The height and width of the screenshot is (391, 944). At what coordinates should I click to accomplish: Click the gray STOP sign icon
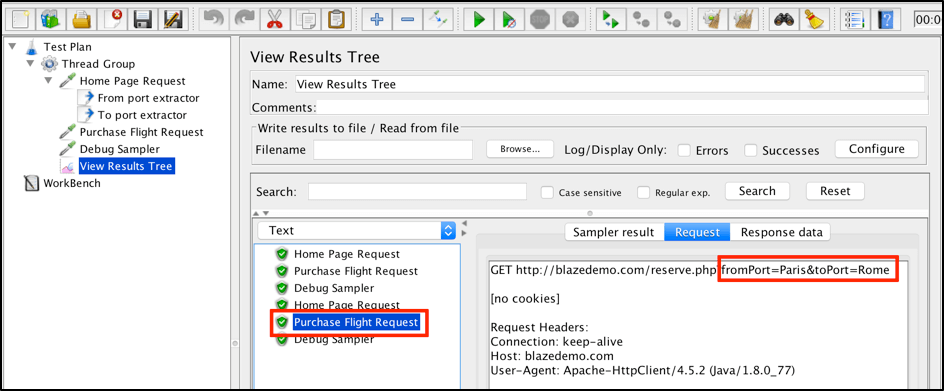click(x=540, y=19)
